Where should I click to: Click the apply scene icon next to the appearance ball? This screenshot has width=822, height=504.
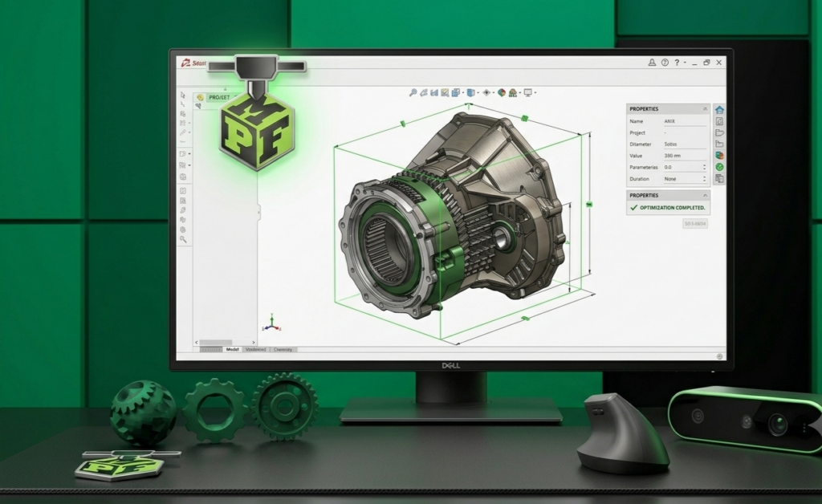[x=513, y=93]
